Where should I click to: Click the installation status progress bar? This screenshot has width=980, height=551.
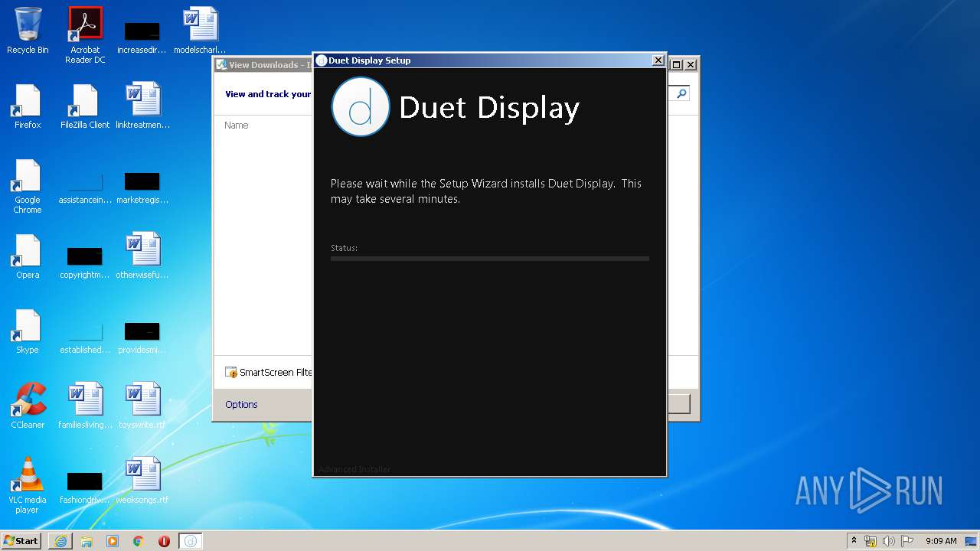coord(490,259)
